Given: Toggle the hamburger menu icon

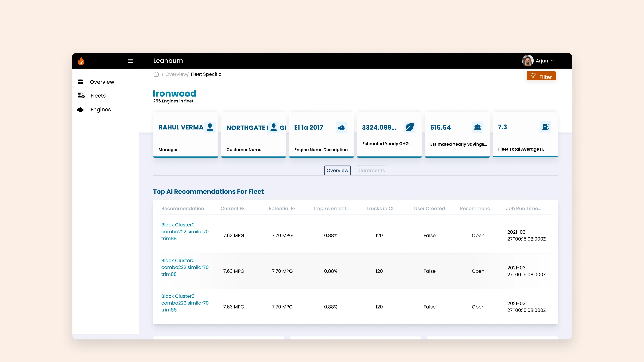Looking at the screenshot, I should coord(130,61).
